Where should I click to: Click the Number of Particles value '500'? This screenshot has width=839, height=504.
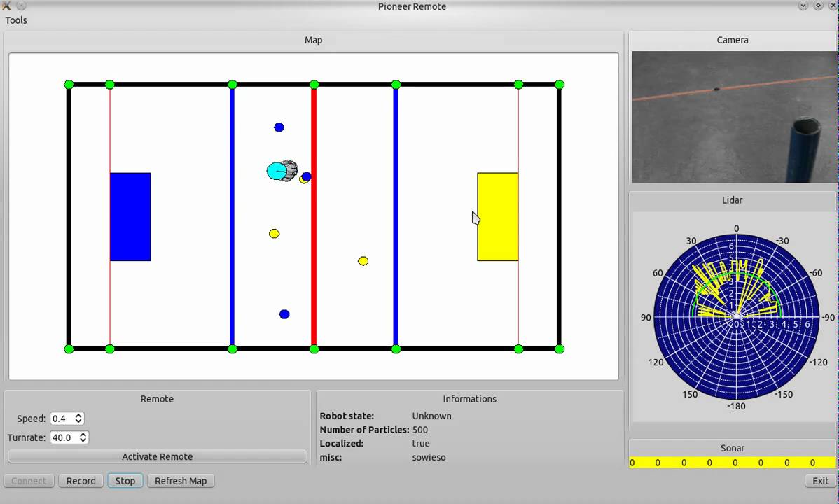click(x=420, y=430)
